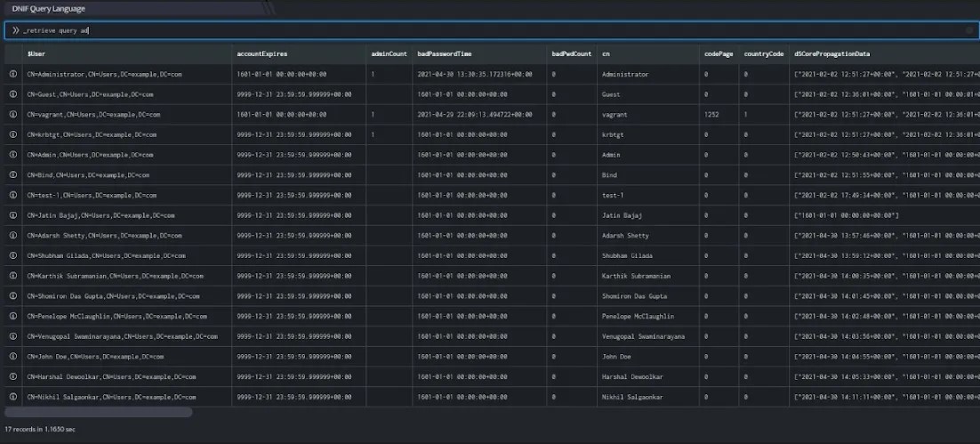980x444 pixels.
Task: Sort by the $User column header
Action: [x=127, y=53]
